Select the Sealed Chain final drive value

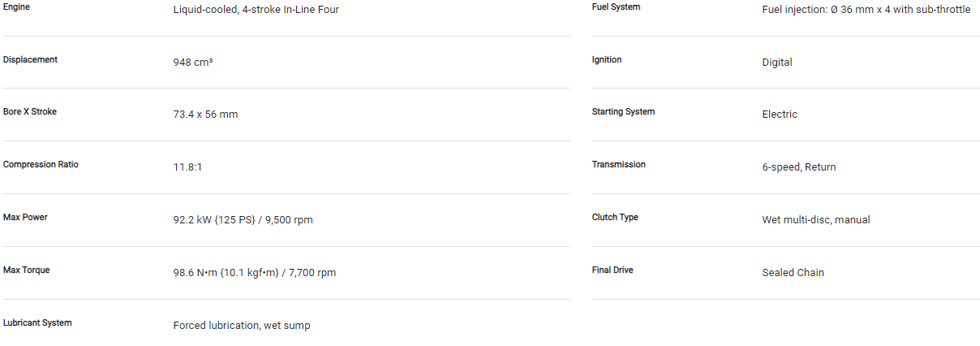point(793,273)
